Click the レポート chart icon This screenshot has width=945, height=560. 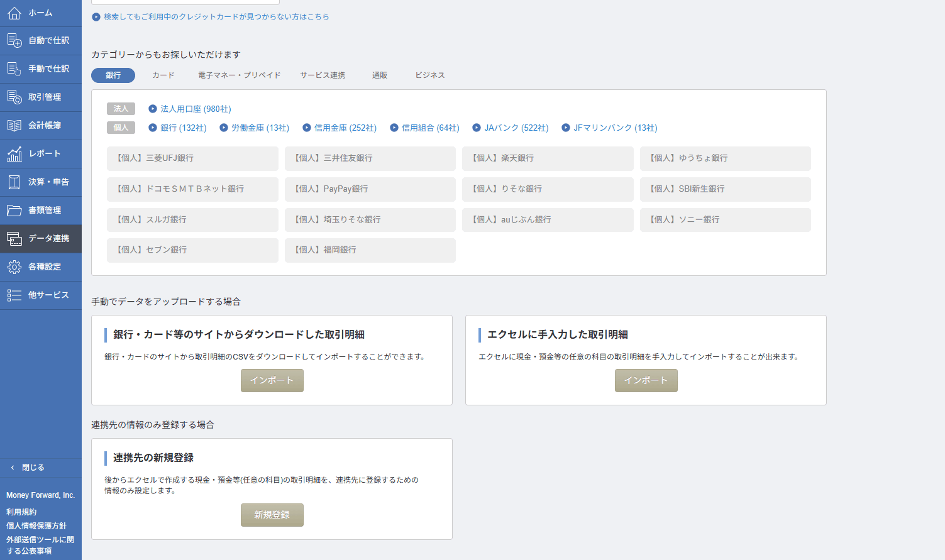coord(14,153)
